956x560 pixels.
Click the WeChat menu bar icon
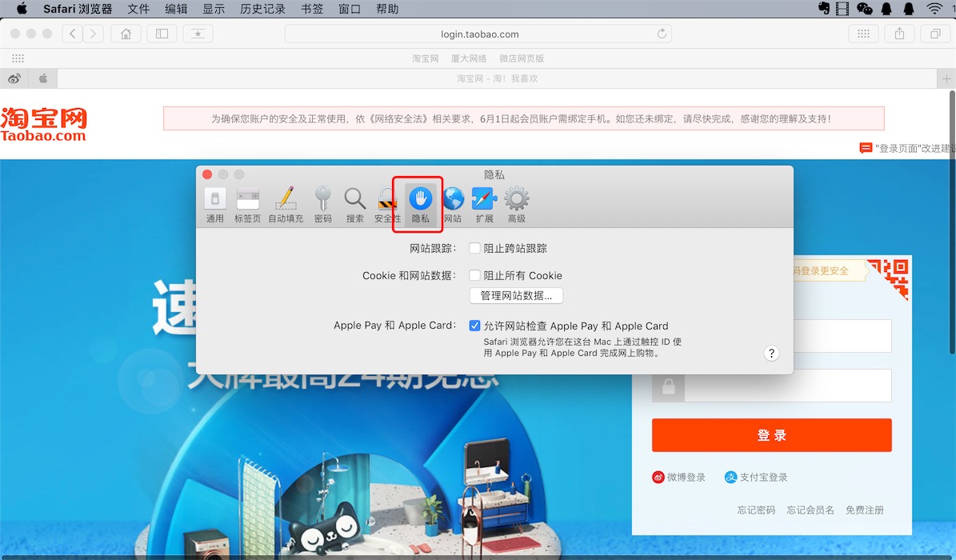(865, 9)
